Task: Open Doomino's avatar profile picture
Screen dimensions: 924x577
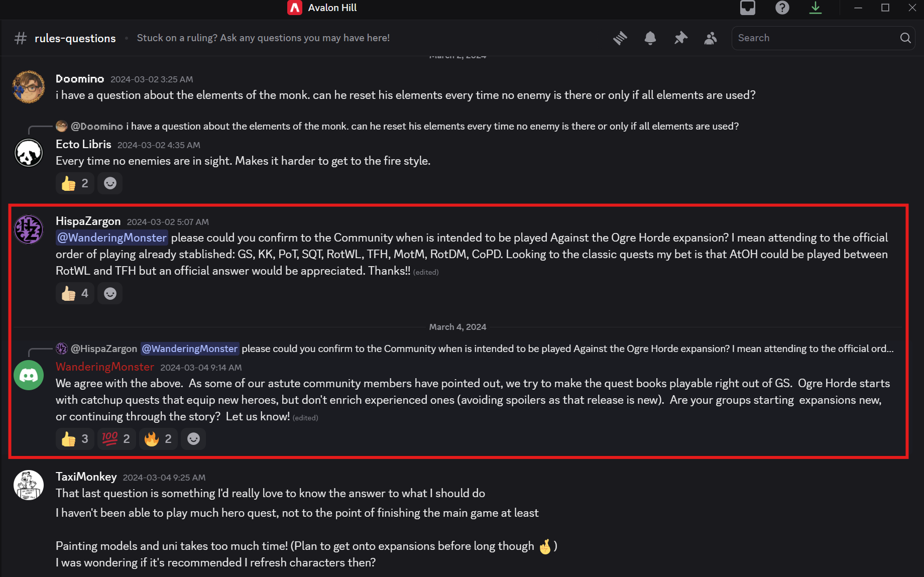Action: click(29, 87)
